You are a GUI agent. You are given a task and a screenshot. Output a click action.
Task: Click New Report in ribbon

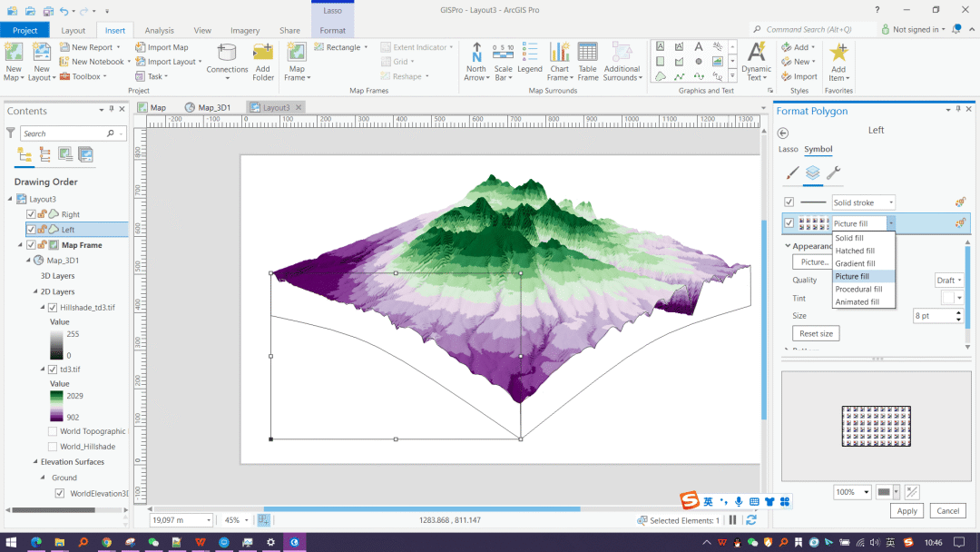click(x=90, y=47)
